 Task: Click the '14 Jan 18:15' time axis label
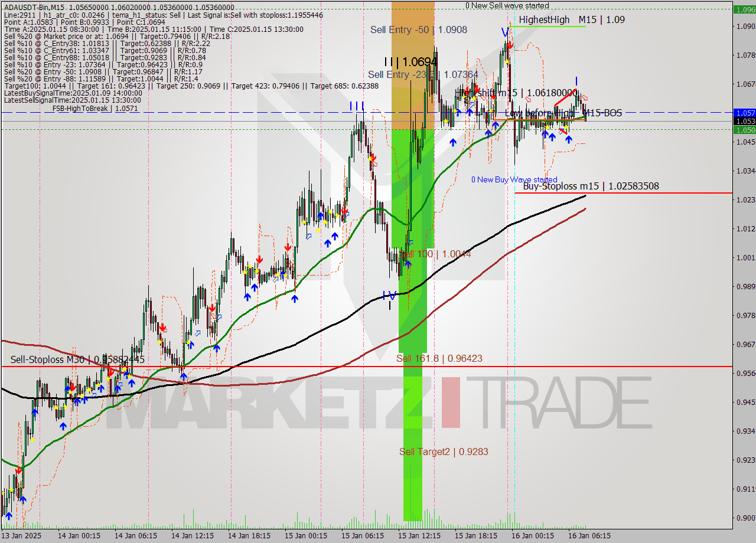[x=249, y=536]
